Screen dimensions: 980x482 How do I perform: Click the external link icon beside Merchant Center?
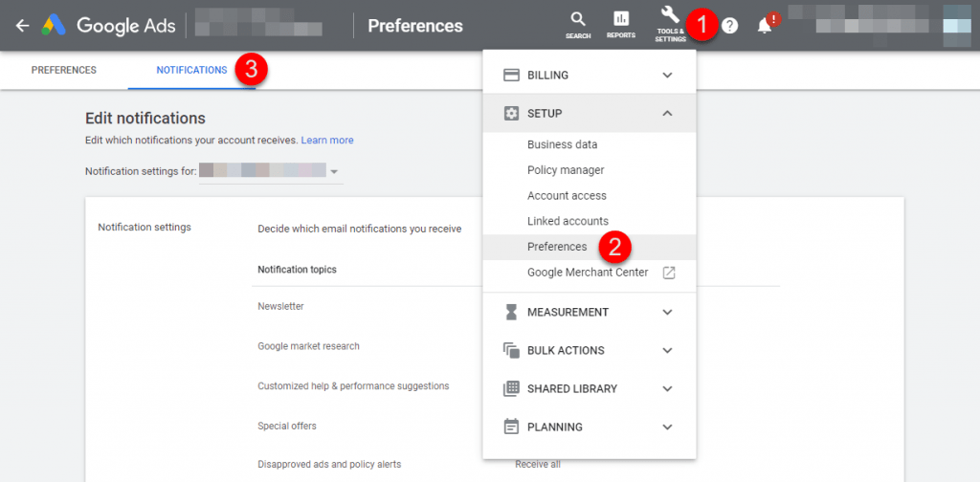[669, 273]
